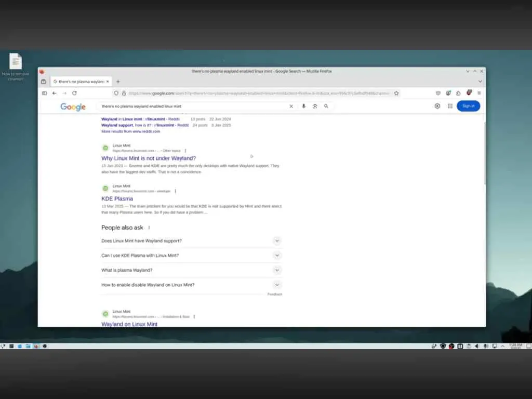
Task: Open the Google apps grid
Action: click(450, 106)
